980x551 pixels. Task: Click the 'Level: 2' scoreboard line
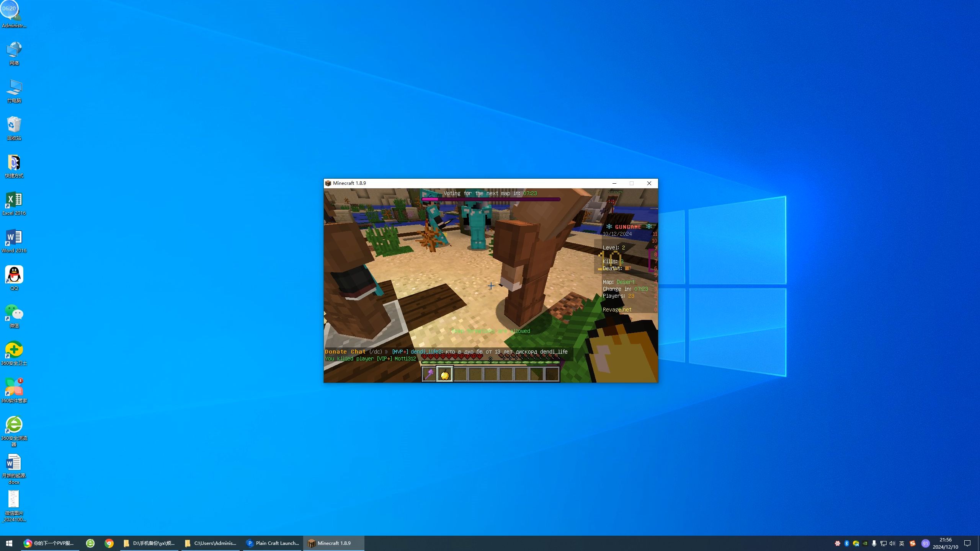614,248
